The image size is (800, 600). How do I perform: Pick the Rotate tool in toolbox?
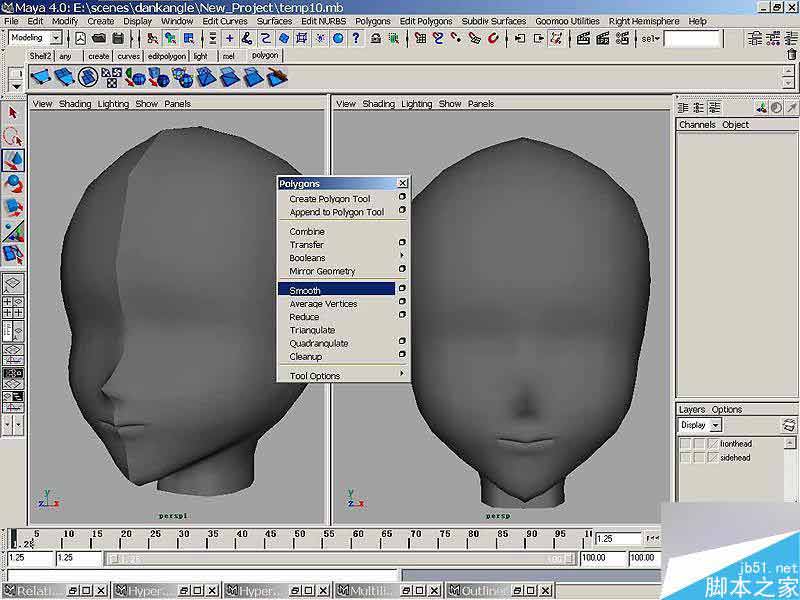[14, 184]
